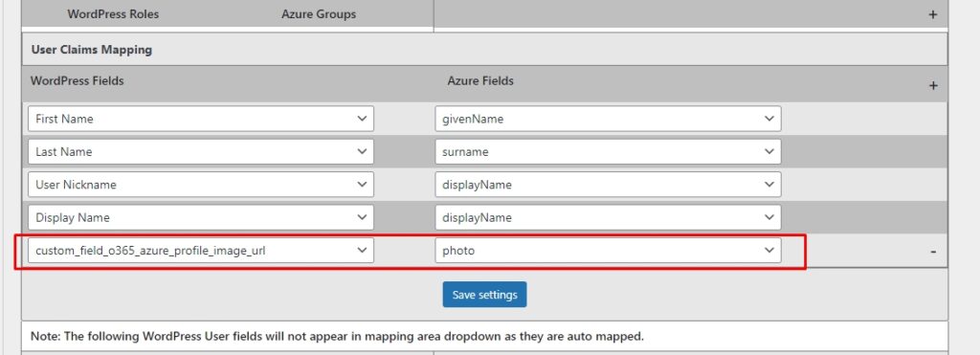Open the displayName dropdown beside Display Name
The height and width of the screenshot is (355, 980).
click(x=608, y=217)
